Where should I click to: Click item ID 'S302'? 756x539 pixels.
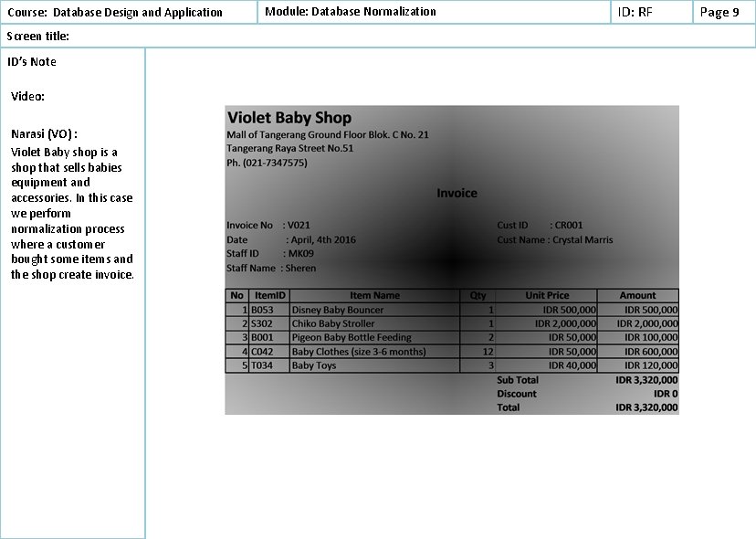click(x=262, y=323)
